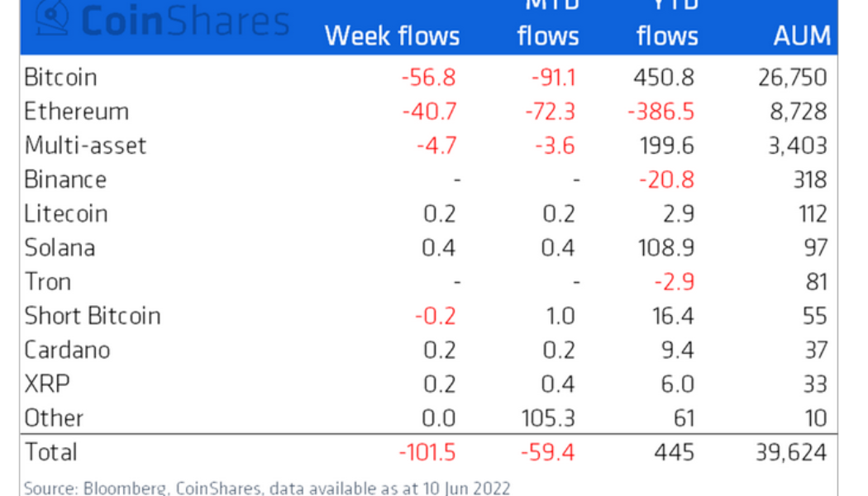Click the Total week flows value -101.5
Screen dimensions: 868x496
pyautogui.click(x=427, y=452)
